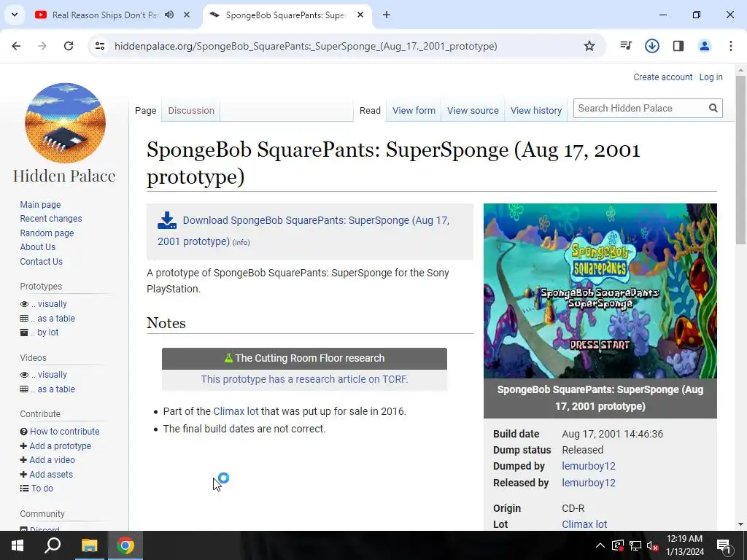
Task: Open the prototype title screen thumbnail
Action: pos(600,291)
